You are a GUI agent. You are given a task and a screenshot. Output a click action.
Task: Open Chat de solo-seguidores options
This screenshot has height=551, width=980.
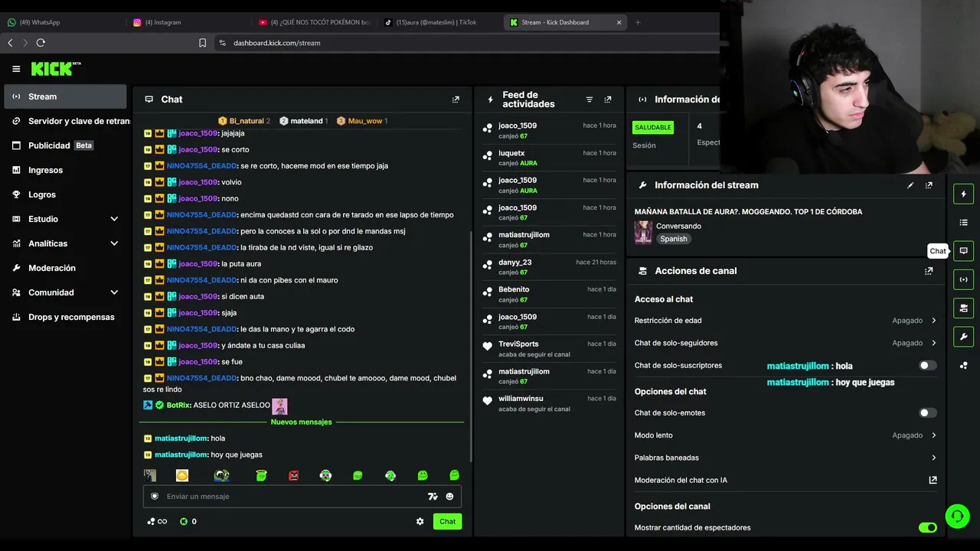pyautogui.click(x=786, y=343)
